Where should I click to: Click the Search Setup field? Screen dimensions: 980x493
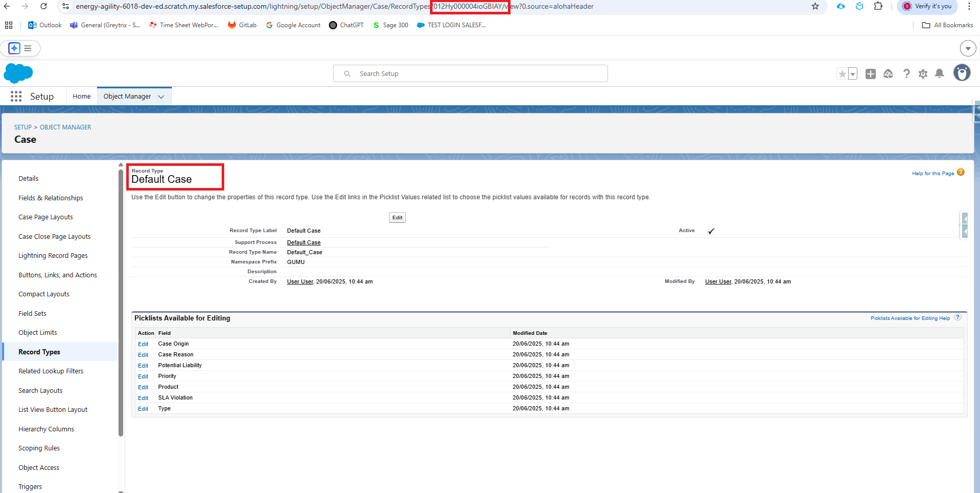pos(471,73)
